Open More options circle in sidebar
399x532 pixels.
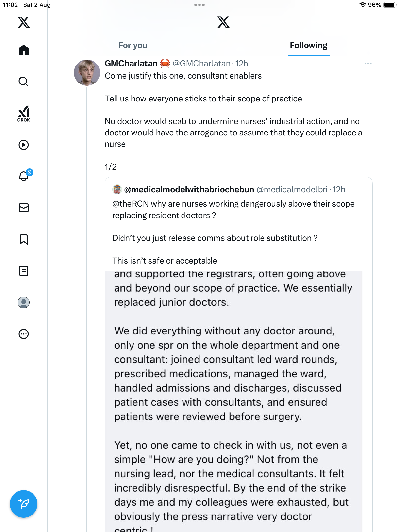coord(24,334)
